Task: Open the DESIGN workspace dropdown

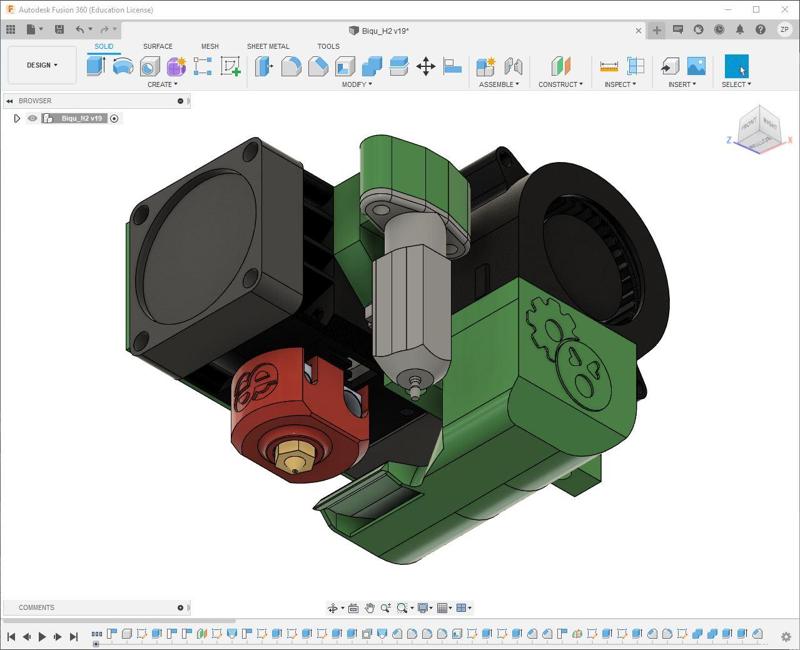Action: pos(42,65)
